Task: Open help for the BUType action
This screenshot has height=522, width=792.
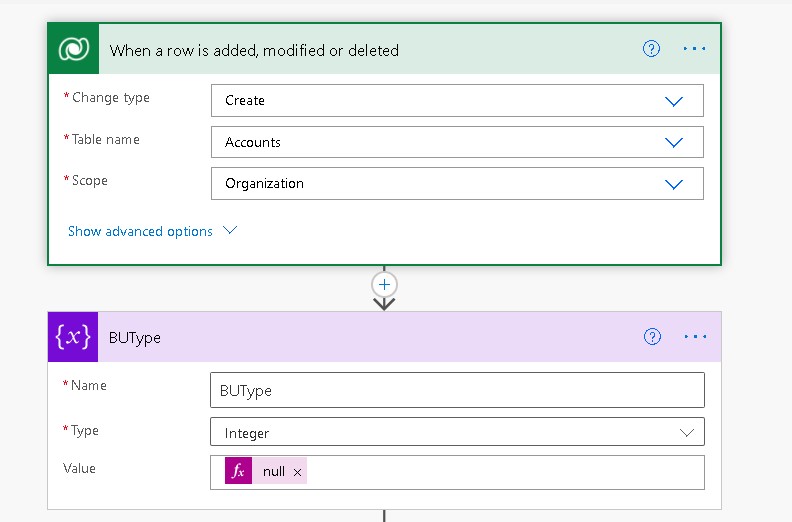Action: coord(652,337)
